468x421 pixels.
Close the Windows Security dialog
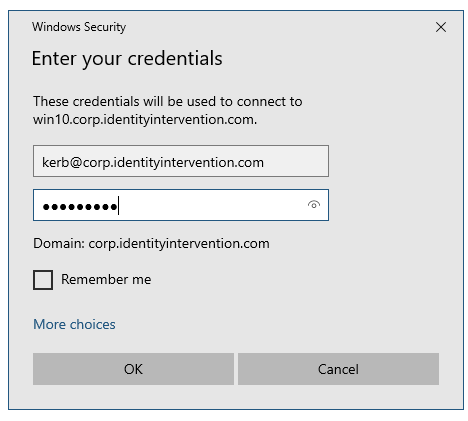[x=441, y=27]
